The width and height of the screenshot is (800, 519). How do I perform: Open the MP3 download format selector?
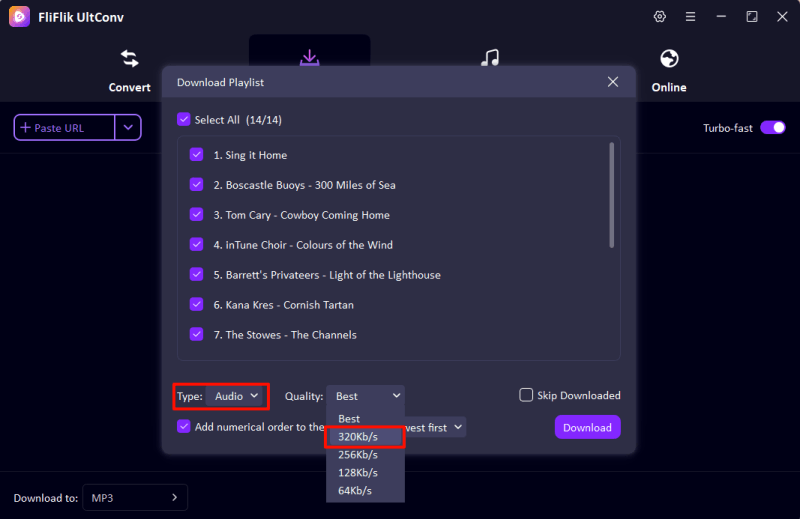tap(134, 497)
